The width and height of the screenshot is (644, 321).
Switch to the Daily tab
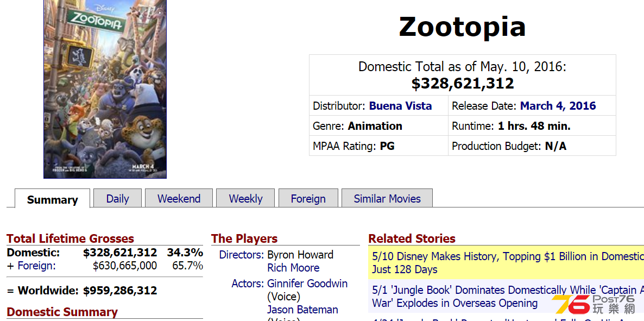(117, 198)
